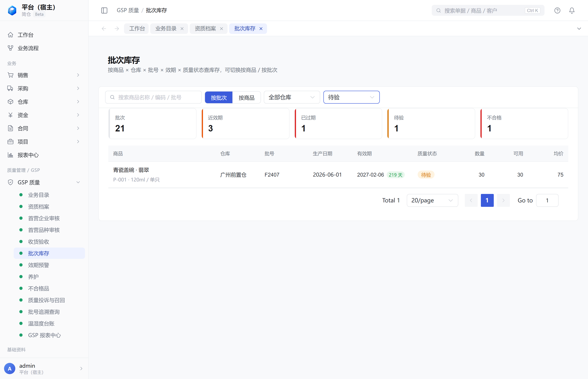Open GSP 报表中心 in the sidebar
The height and width of the screenshot is (379, 588).
[49, 335]
